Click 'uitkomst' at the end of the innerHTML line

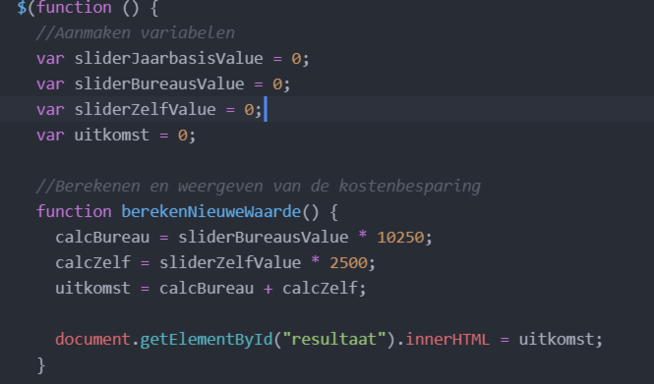pyautogui.click(x=556, y=339)
